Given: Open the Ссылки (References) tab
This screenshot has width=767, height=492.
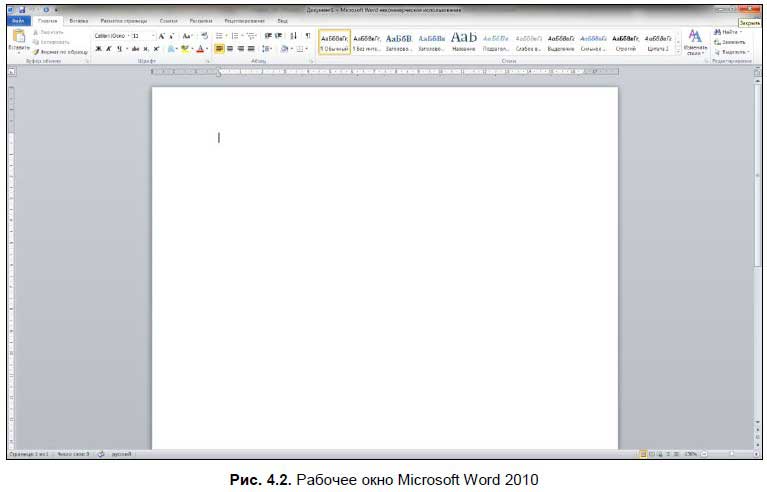Looking at the screenshot, I should pos(169,21).
